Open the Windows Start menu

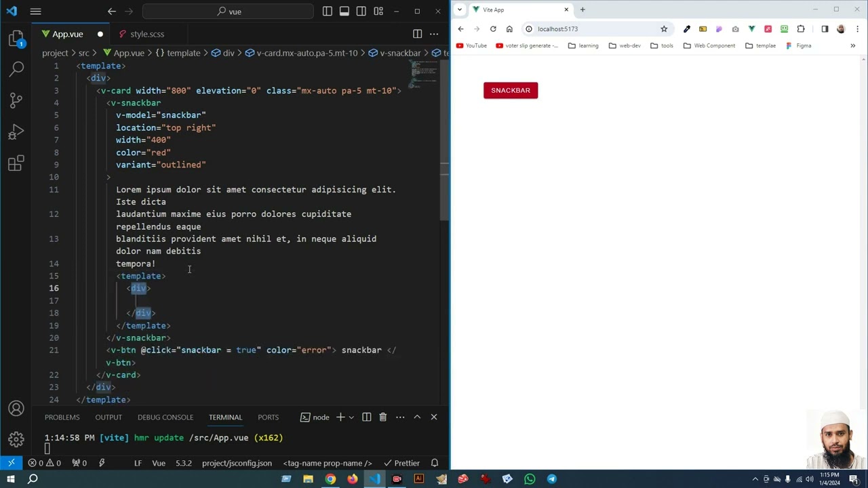[11, 479]
